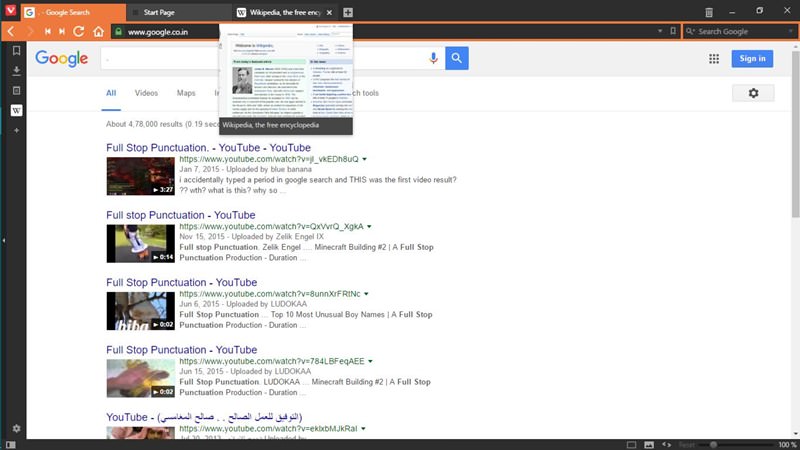Click the Search tools option
The image size is (800, 450).
(365, 93)
